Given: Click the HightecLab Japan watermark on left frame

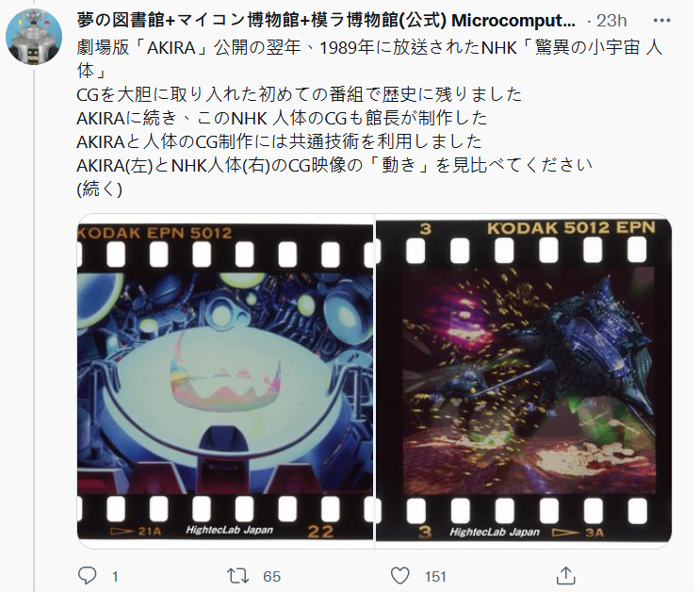Looking at the screenshot, I should click(229, 530).
